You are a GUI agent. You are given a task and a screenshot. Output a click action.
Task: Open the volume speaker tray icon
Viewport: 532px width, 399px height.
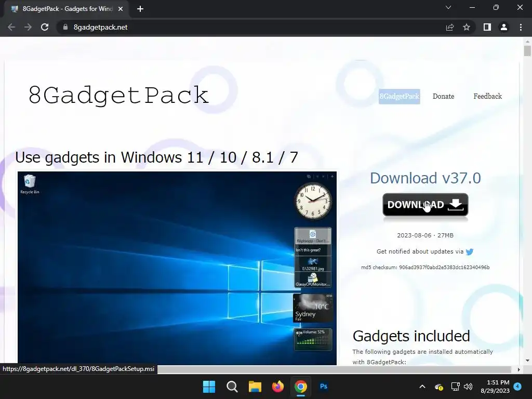tap(468, 387)
